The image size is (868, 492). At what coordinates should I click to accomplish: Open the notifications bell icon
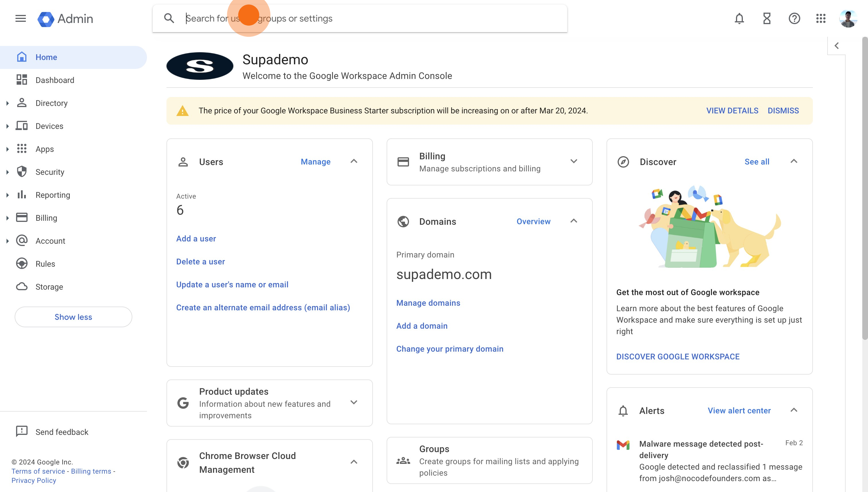[739, 18]
